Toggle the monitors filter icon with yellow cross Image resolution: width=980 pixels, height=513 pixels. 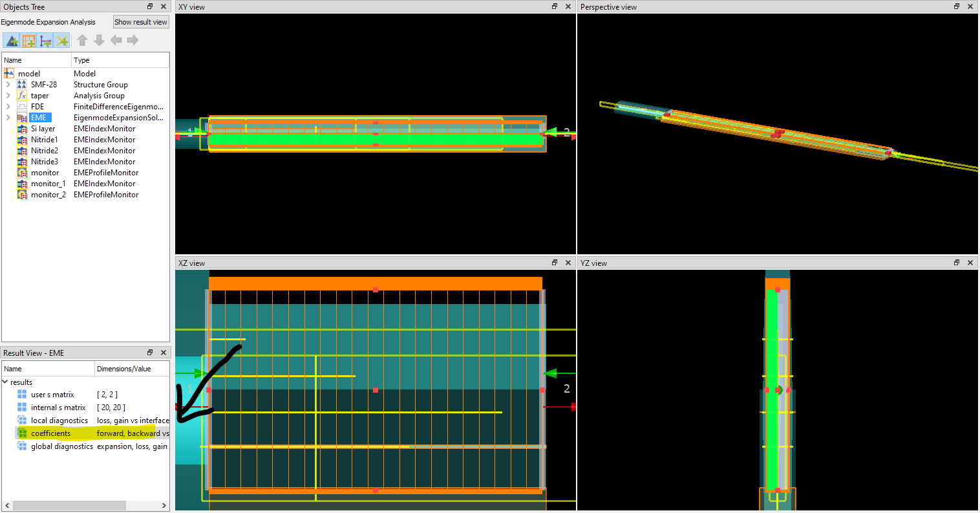(62, 41)
